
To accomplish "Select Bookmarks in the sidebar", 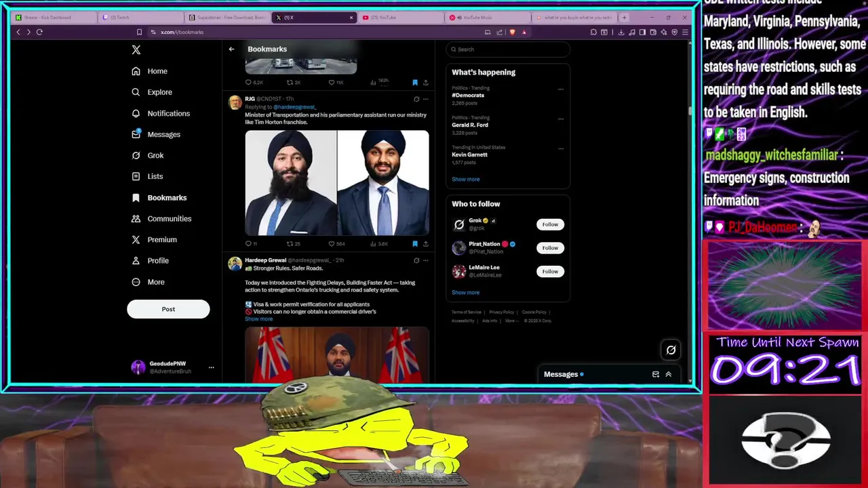I will [x=159, y=197].
